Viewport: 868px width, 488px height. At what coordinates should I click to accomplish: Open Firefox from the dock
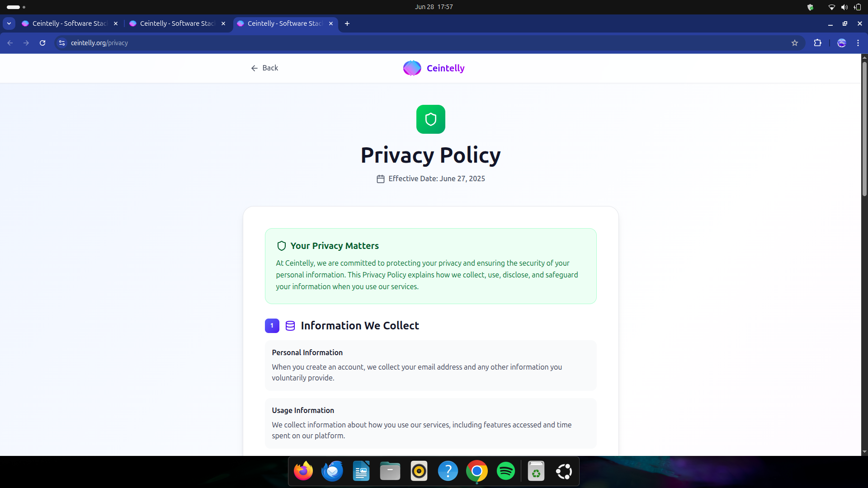(303, 471)
